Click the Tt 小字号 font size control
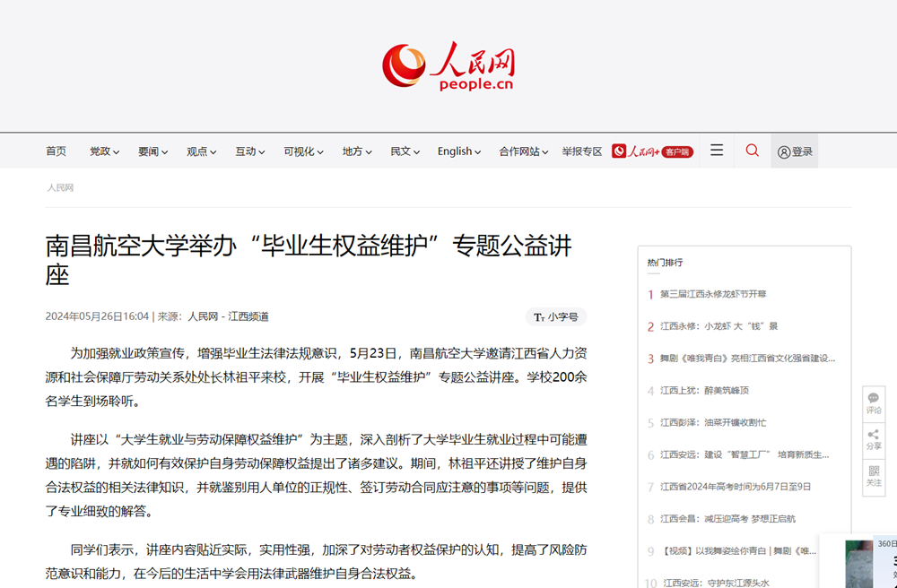This screenshot has height=588, width=897. tap(555, 316)
